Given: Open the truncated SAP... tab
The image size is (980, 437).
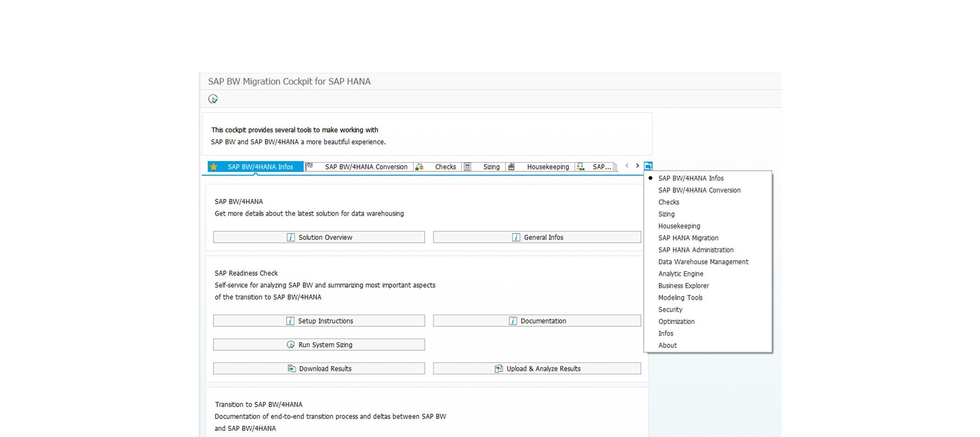Looking at the screenshot, I should pos(596,167).
